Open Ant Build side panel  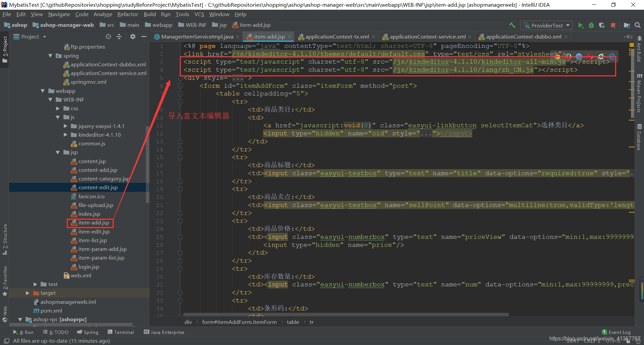639,49
